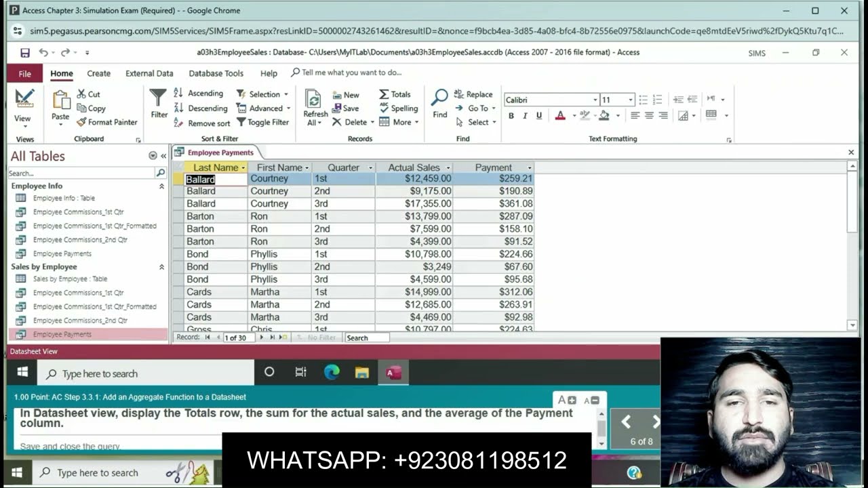868x488 pixels.
Task: Center text in Text Formatting
Action: point(649,116)
